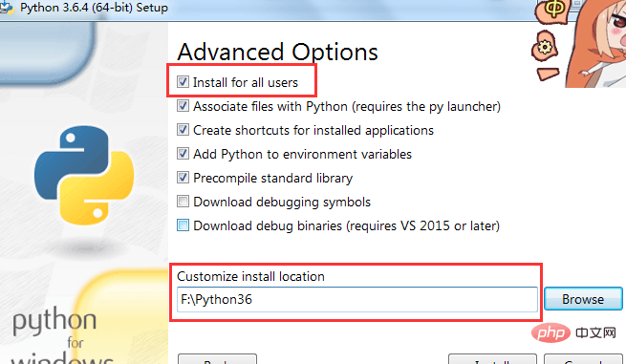Click the heart badge with 中 character
Image resolution: width=626 pixels, height=364 pixels.
[x=551, y=11]
